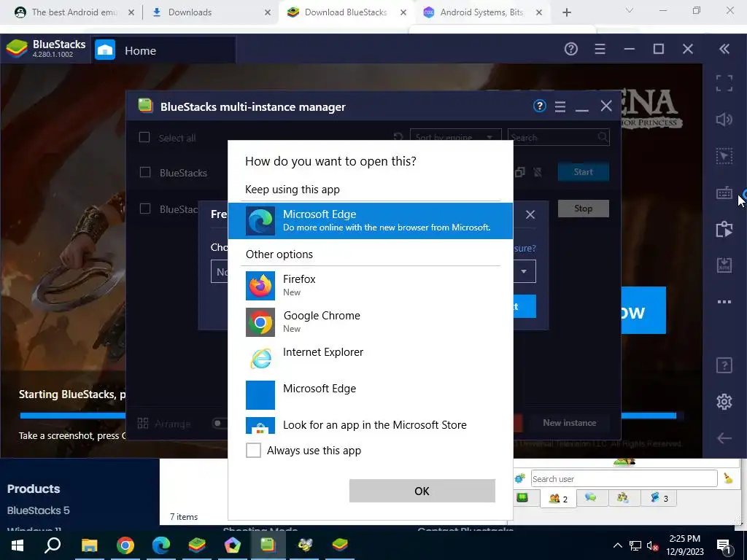
Task: Start the first BlueStacks instance
Action: 583,172
